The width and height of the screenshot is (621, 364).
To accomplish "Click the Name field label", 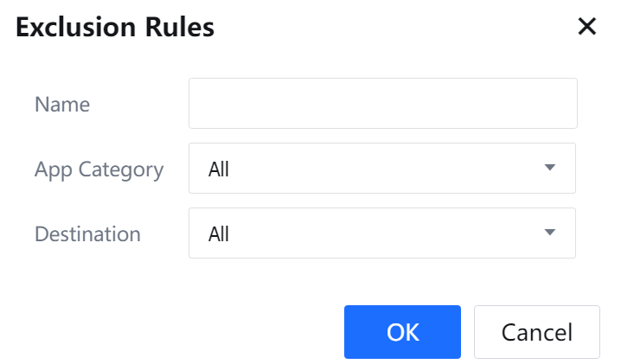I will tap(62, 105).
